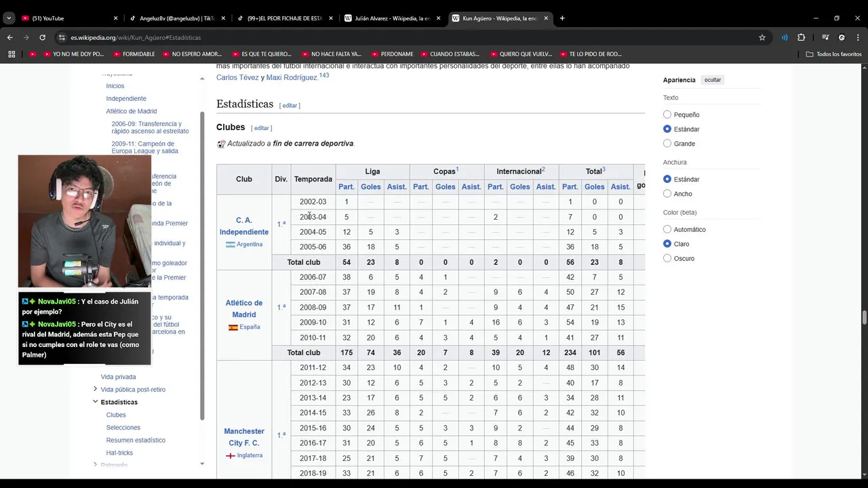868x488 pixels.
Task: Switch to the Julián Alvarez Wikipedia tab
Action: tap(392, 18)
